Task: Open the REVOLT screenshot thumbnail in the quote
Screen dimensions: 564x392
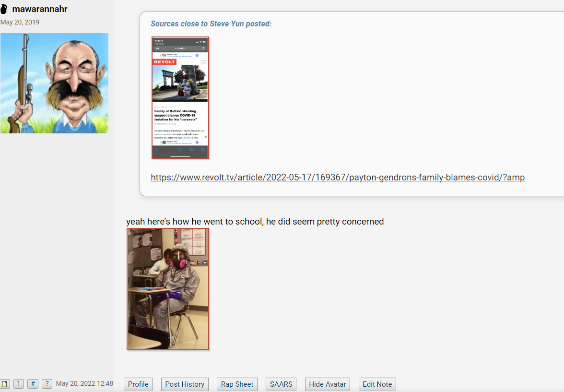Action: [180, 97]
